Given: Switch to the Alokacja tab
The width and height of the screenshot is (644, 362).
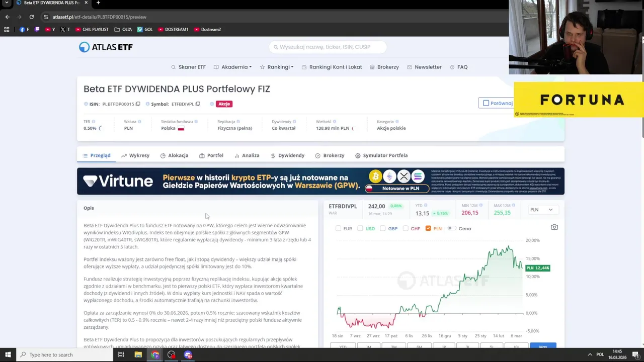Looking at the screenshot, I should 174,155.
